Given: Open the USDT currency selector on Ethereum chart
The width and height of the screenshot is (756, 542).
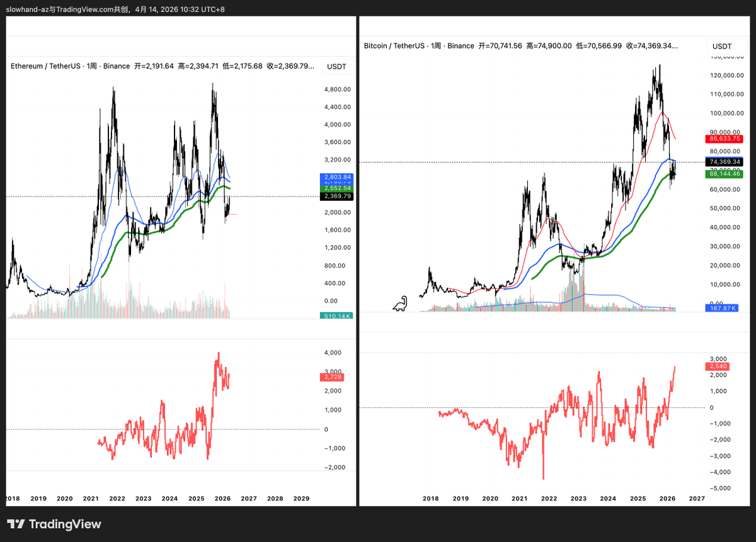Looking at the screenshot, I should pos(337,66).
